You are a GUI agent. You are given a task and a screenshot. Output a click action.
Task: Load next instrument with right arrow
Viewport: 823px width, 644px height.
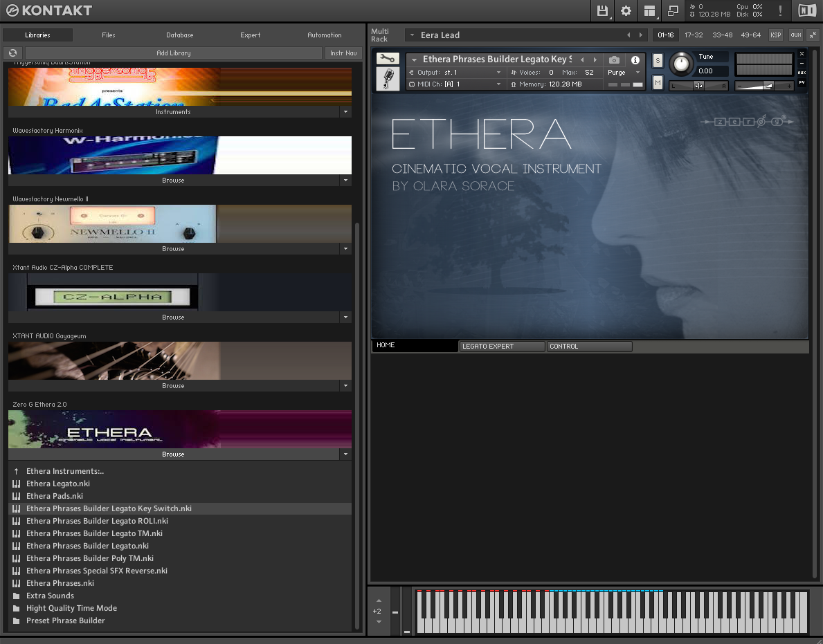click(595, 59)
